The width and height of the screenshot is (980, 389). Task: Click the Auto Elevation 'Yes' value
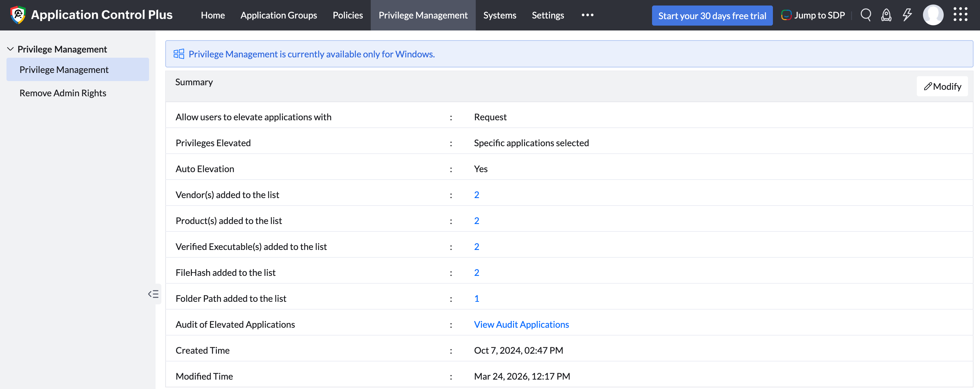coord(481,169)
